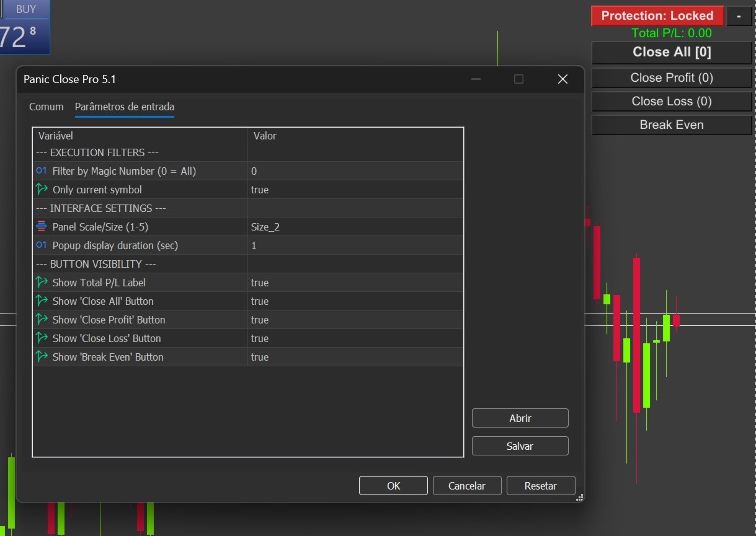Viewport: 756px width, 536px height.
Task: Click the boolean icon beside Show 'Close Loss' Button
Action: pos(42,338)
